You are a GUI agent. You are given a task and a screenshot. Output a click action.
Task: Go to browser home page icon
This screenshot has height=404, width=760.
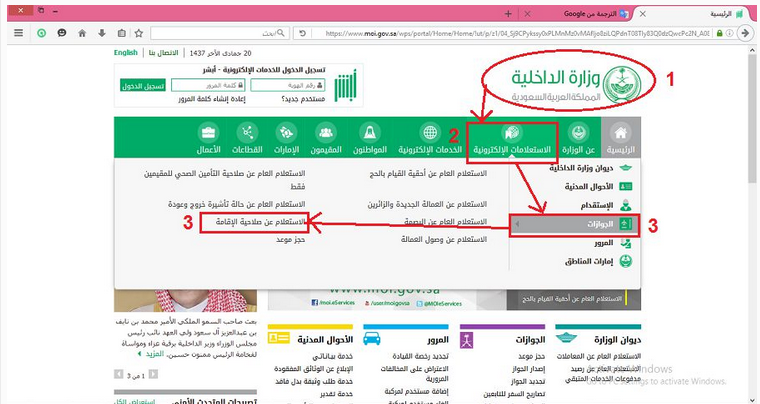82,33
